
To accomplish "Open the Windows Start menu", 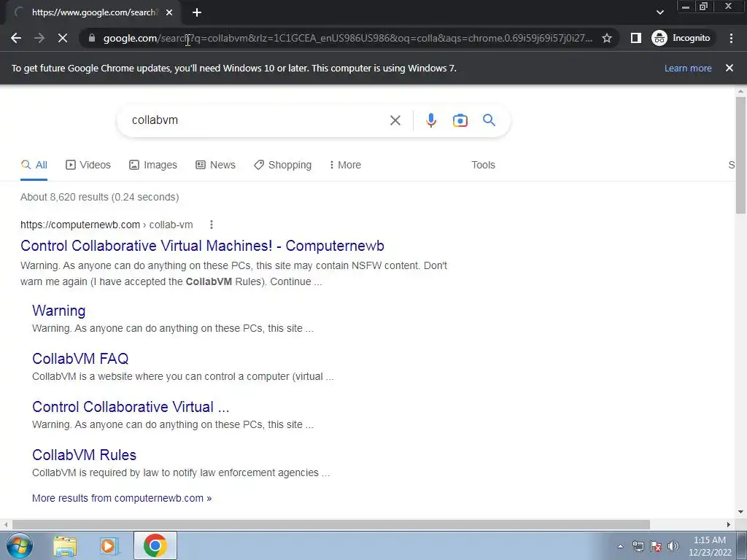I will pos(18,545).
